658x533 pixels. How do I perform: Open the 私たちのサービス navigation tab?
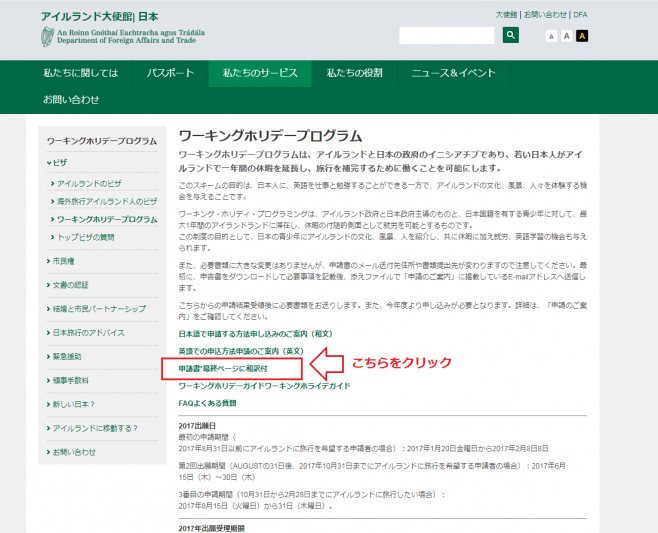(260, 74)
